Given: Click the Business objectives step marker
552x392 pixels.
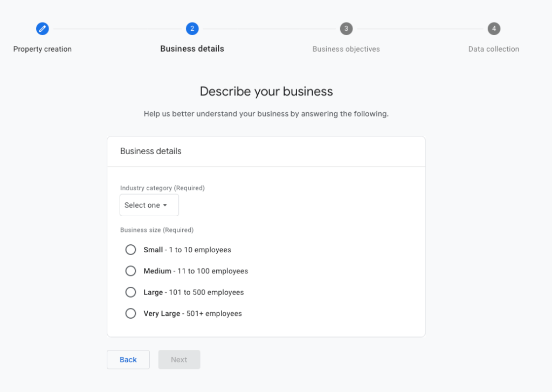Looking at the screenshot, I should (x=346, y=29).
